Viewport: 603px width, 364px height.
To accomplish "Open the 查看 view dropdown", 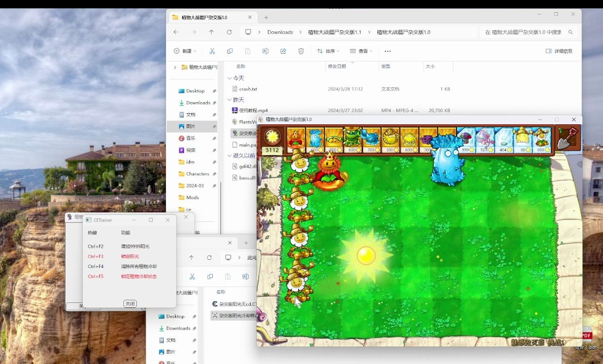I will point(361,51).
